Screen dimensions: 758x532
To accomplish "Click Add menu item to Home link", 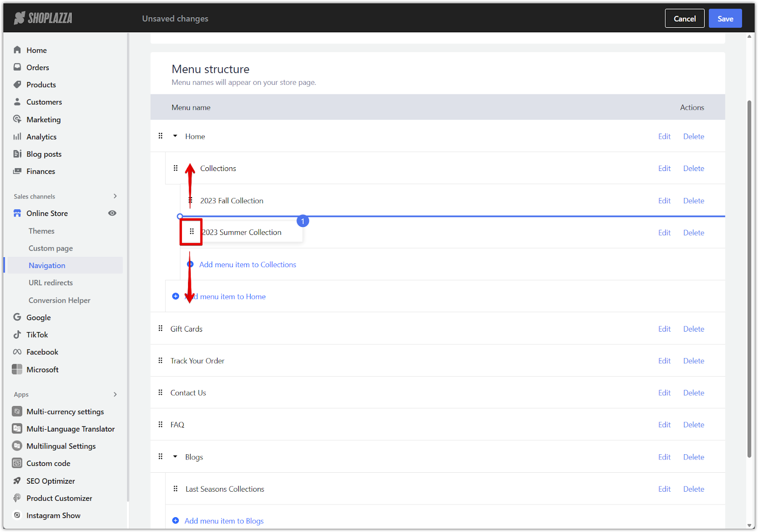I will (x=225, y=297).
